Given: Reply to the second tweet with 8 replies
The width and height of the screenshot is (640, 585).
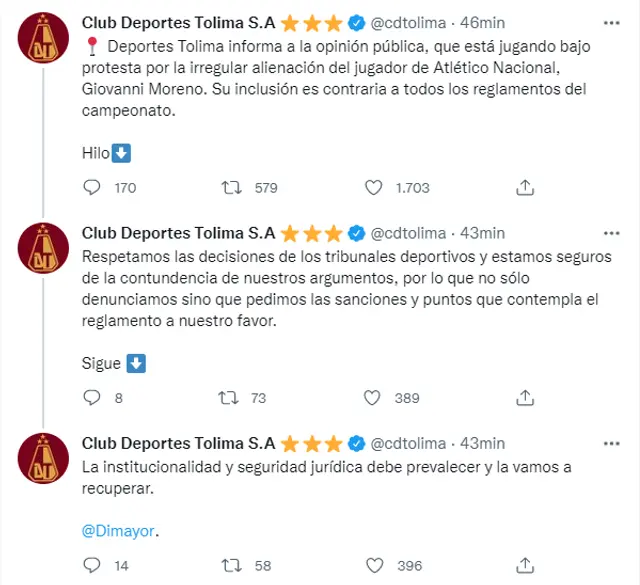Looking at the screenshot, I should [x=92, y=397].
